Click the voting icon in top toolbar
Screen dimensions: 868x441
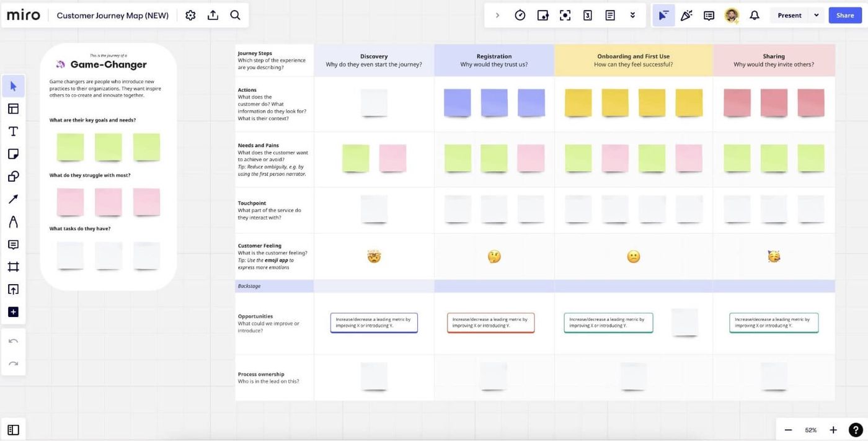click(x=542, y=16)
